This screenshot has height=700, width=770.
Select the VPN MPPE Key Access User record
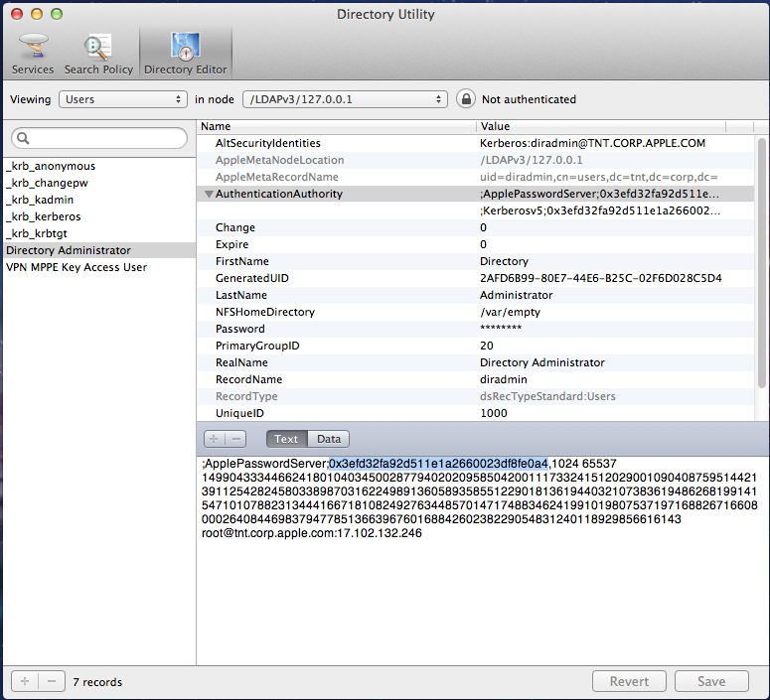(x=99, y=267)
